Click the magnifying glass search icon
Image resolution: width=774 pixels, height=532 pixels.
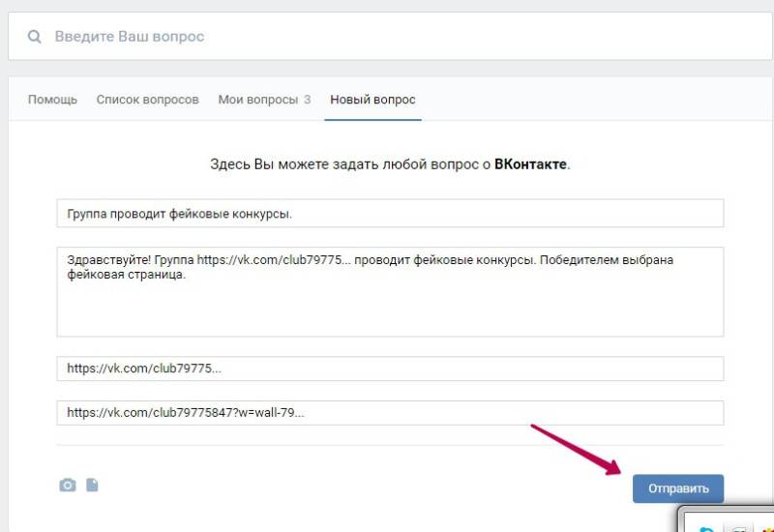35,37
